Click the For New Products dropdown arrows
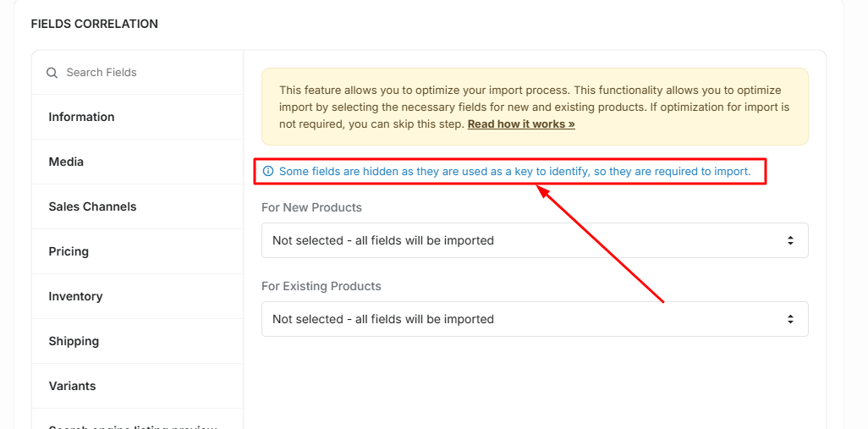868x429 pixels. click(x=790, y=240)
